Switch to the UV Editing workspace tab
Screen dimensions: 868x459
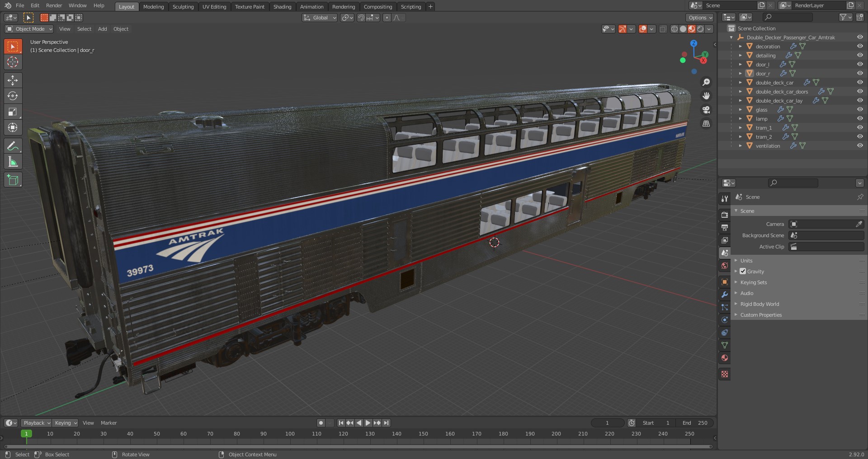coord(214,7)
